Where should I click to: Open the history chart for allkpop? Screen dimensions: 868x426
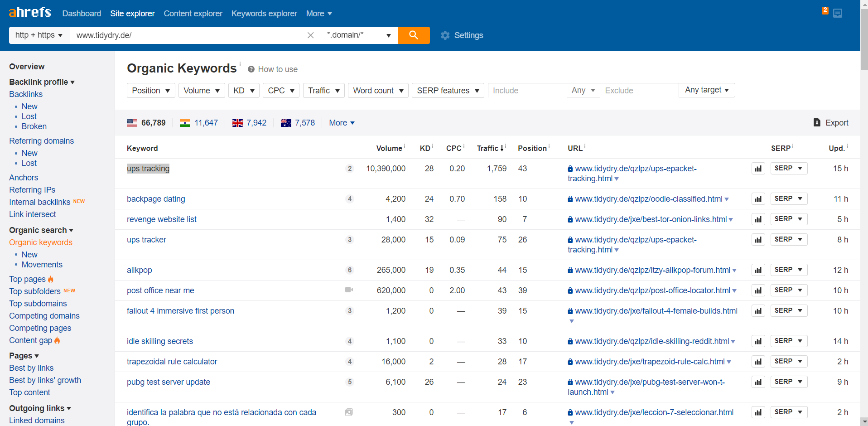pyautogui.click(x=758, y=270)
